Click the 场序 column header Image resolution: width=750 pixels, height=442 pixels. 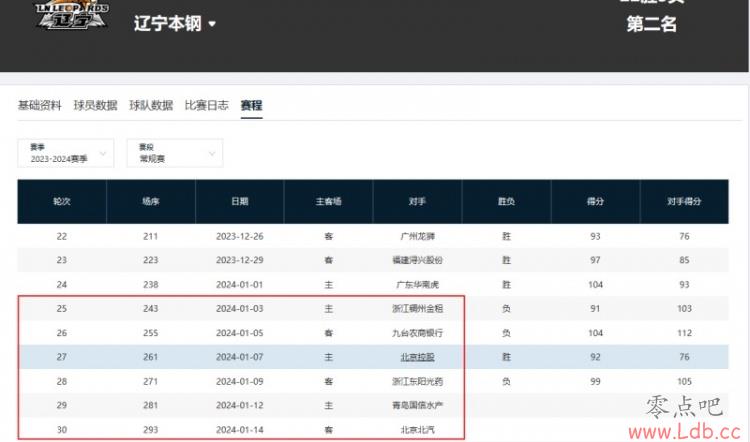[151, 201]
